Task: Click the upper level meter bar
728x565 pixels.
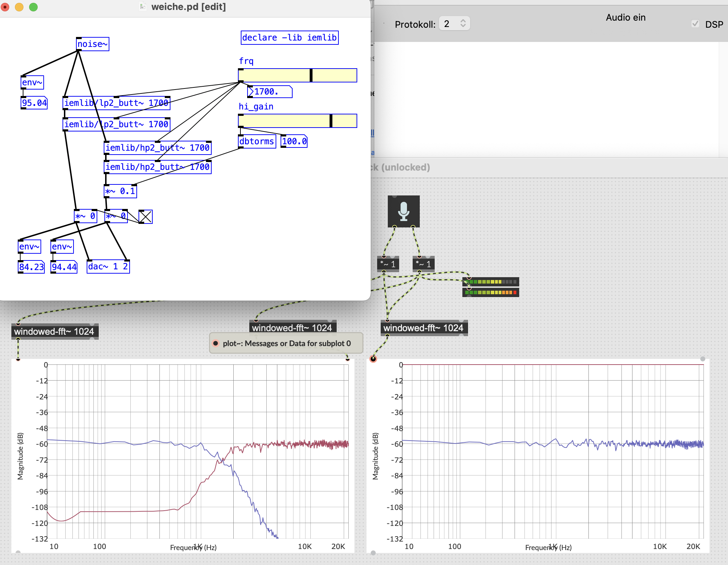Action: click(x=490, y=282)
